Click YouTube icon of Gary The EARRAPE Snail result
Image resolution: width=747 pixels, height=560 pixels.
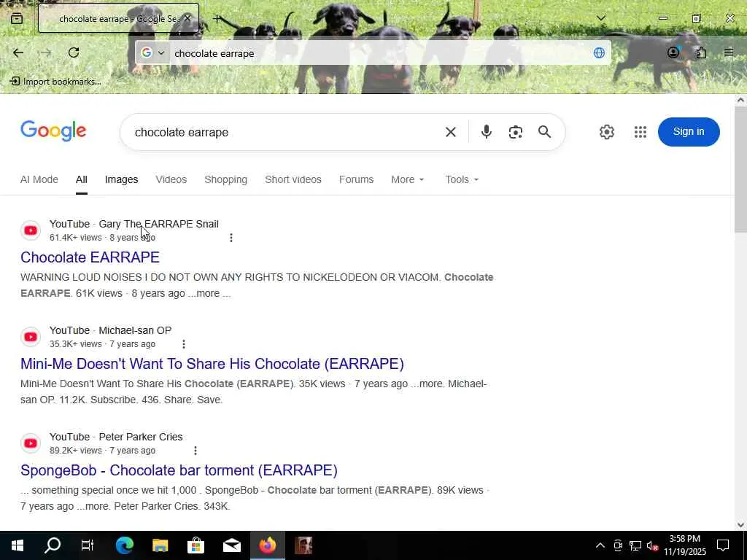[x=31, y=230]
